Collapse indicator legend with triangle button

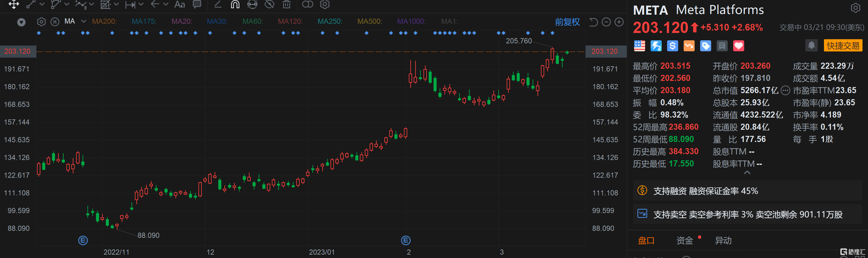click(x=21, y=22)
